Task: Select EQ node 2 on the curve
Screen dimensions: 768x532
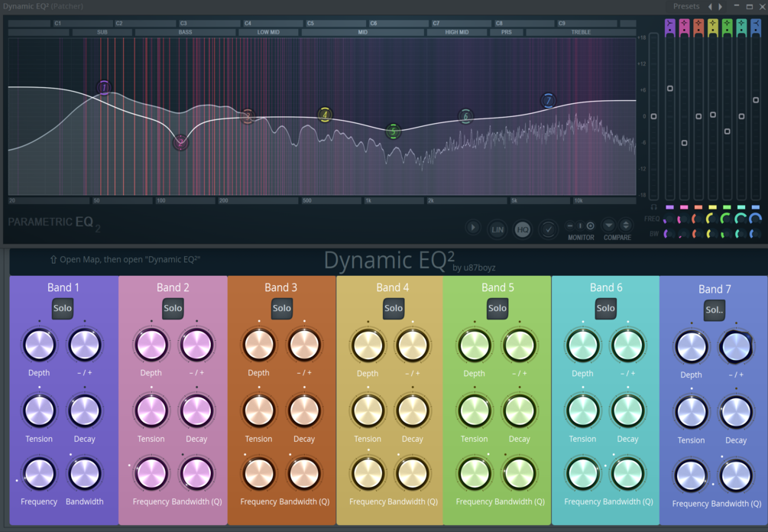Action: pyautogui.click(x=181, y=143)
